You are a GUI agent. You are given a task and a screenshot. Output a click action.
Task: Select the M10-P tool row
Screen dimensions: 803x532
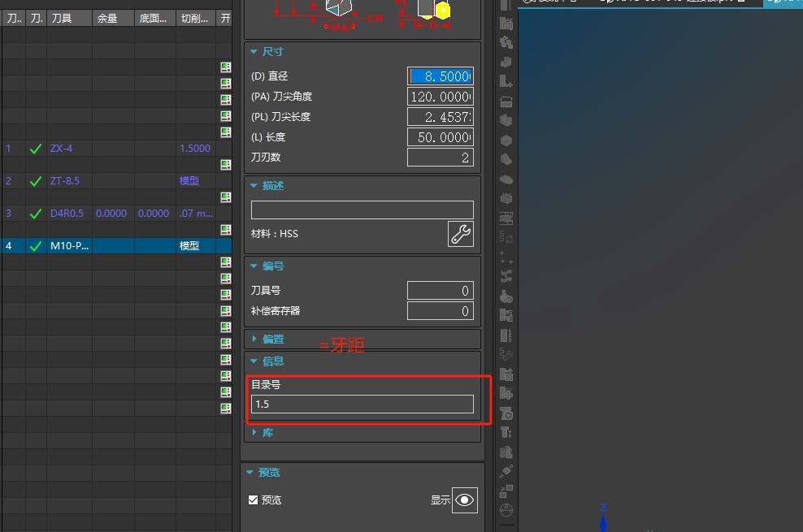(x=117, y=245)
